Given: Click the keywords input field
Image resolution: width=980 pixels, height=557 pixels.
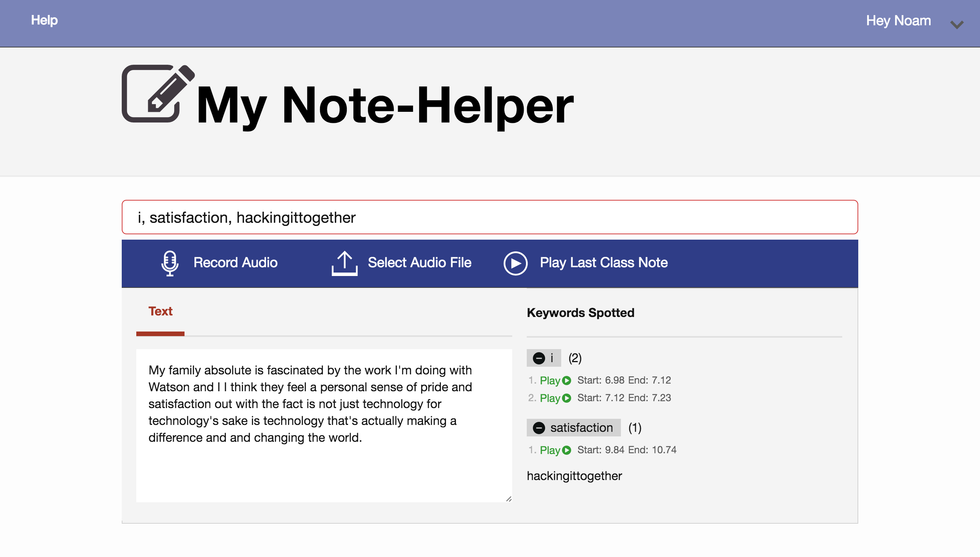Looking at the screenshot, I should click(x=490, y=217).
